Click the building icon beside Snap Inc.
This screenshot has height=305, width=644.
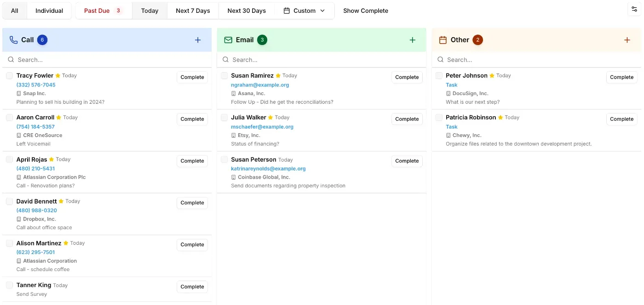click(x=19, y=94)
